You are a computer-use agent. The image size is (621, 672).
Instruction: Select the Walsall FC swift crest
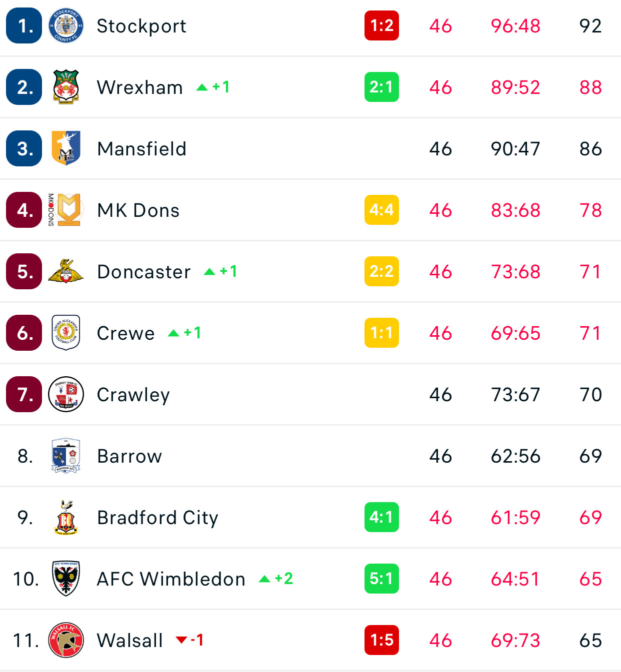[66, 640]
